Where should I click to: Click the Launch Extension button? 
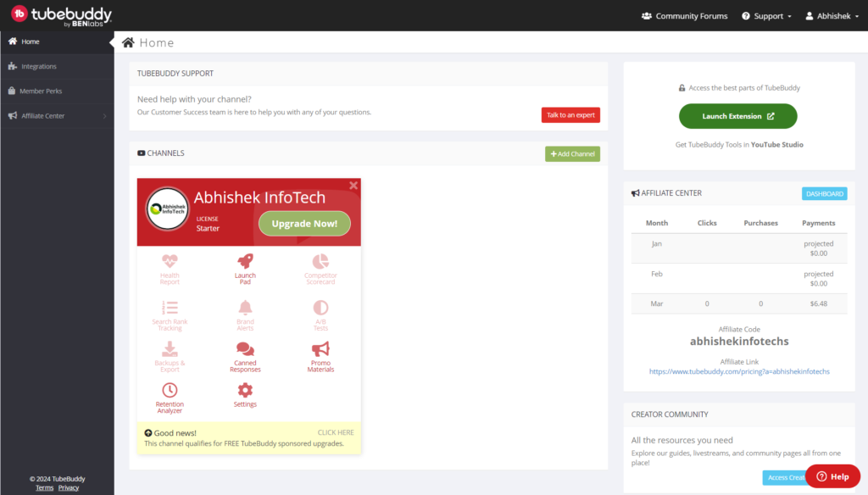click(738, 116)
